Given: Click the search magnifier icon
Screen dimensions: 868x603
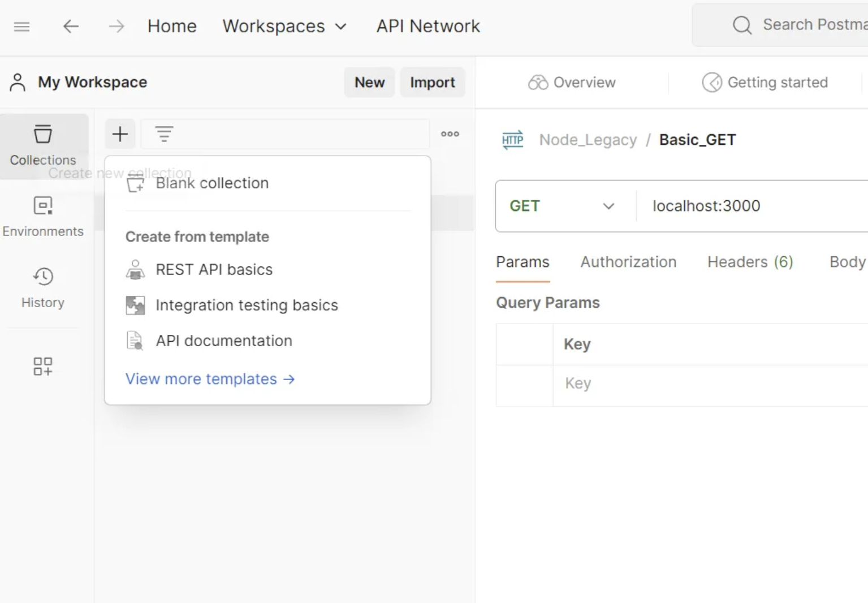Looking at the screenshot, I should coord(742,25).
